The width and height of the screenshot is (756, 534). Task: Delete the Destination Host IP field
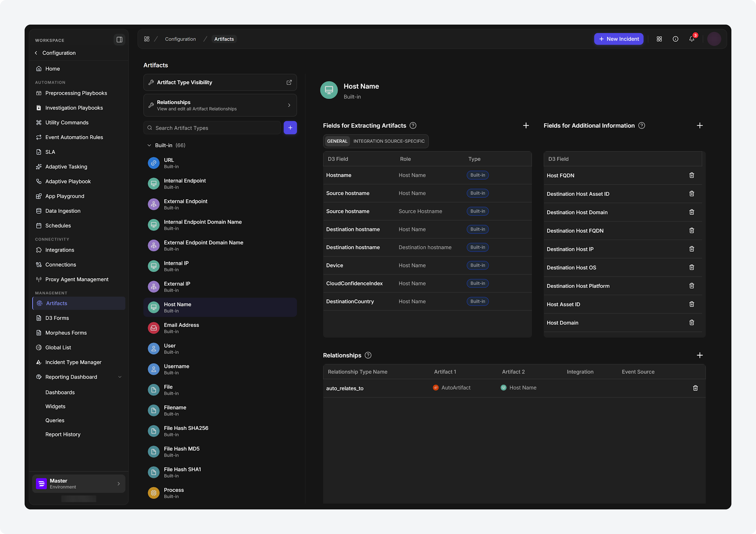692,249
